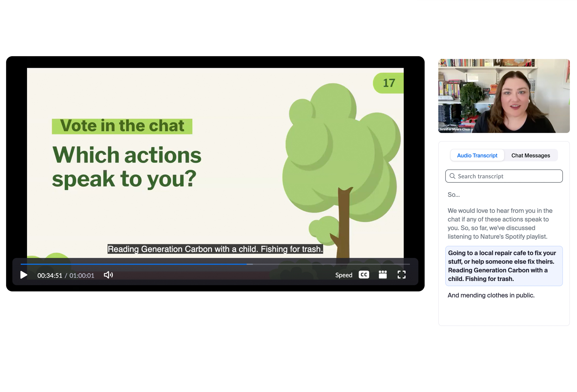Click the highlighted 'Going to a local repair cafe' line

[504, 266]
